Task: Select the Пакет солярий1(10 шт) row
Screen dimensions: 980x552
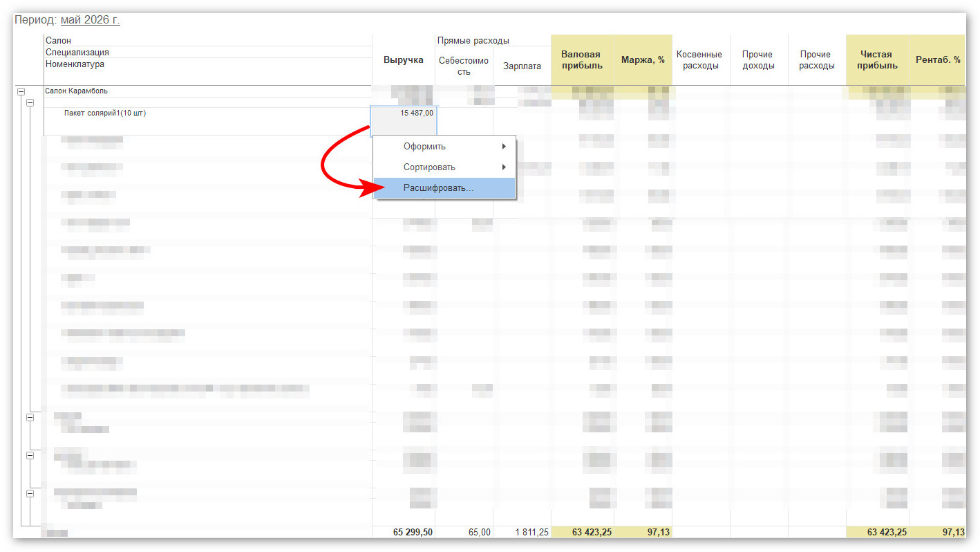Action: pyautogui.click(x=105, y=113)
